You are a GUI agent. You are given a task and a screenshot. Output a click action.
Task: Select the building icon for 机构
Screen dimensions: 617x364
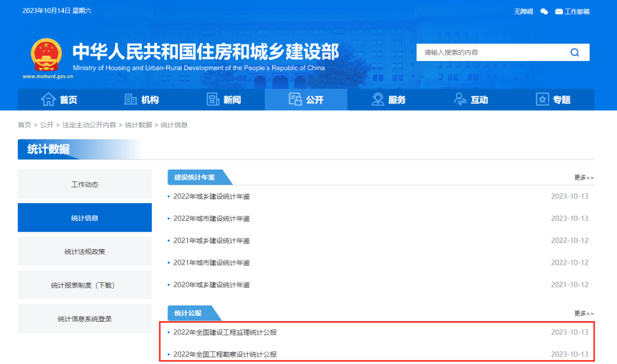point(130,99)
